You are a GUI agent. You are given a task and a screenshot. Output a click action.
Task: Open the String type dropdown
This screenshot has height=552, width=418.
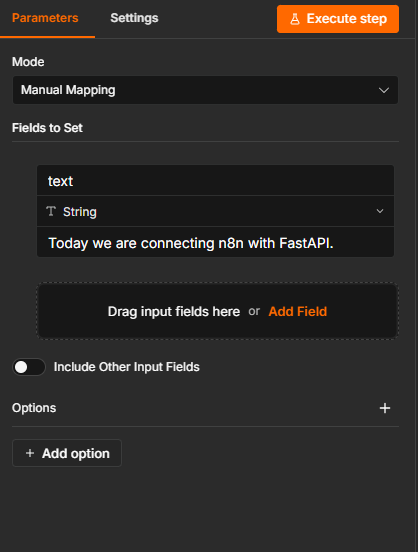(x=216, y=211)
